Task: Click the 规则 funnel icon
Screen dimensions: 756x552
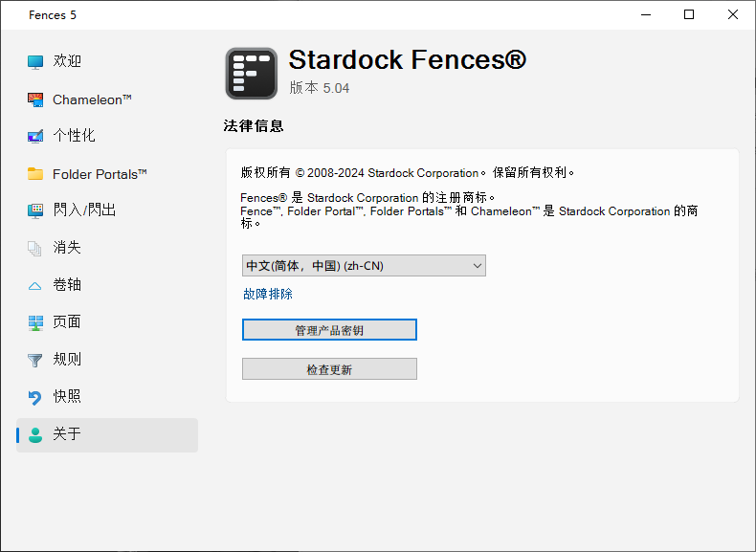Action: [x=35, y=360]
